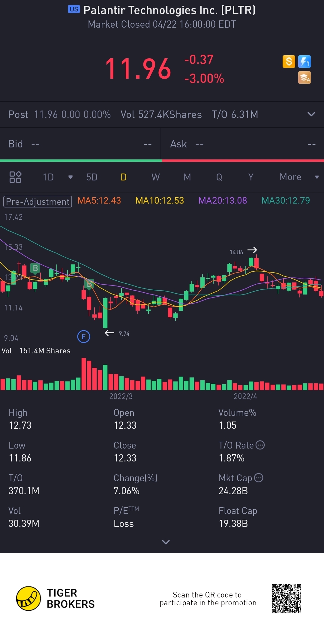
Task: Tap the Volume% 1.05 stat
Action: point(237,419)
